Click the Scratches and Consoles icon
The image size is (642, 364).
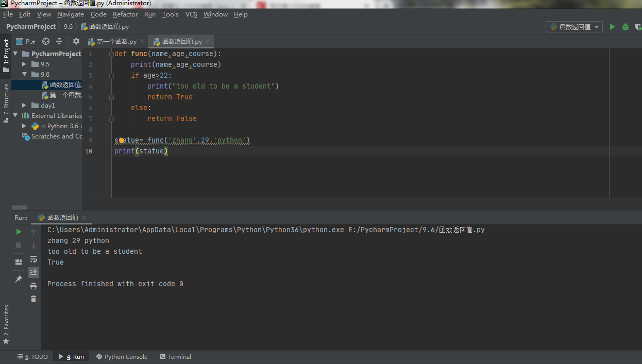[26, 136]
